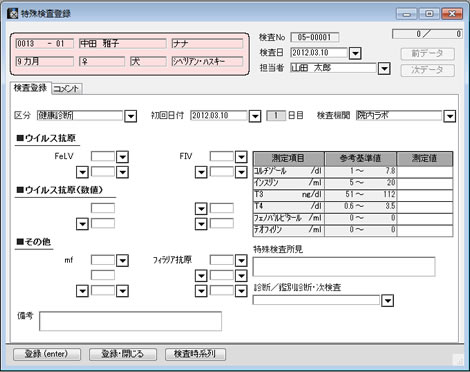The height and width of the screenshot is (372, 470).
Task: Open the FIV result dropdown
Action: pos(241,157)
